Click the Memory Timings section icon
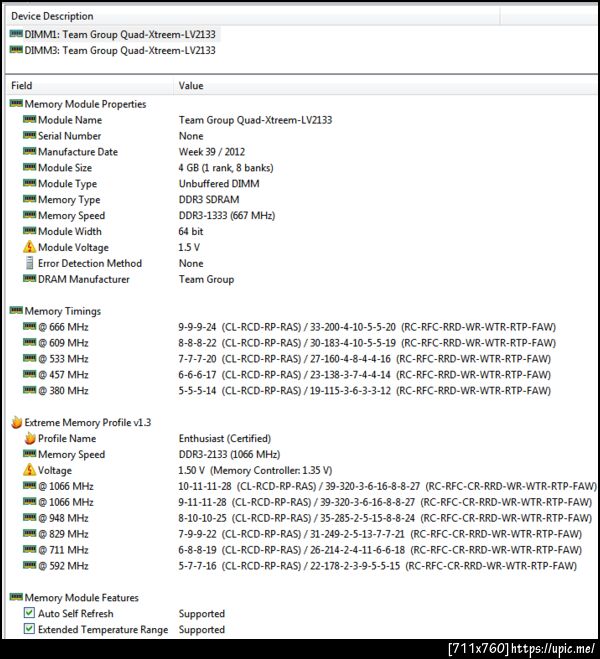Screen dimensions: 600x659 pos(16,311)
